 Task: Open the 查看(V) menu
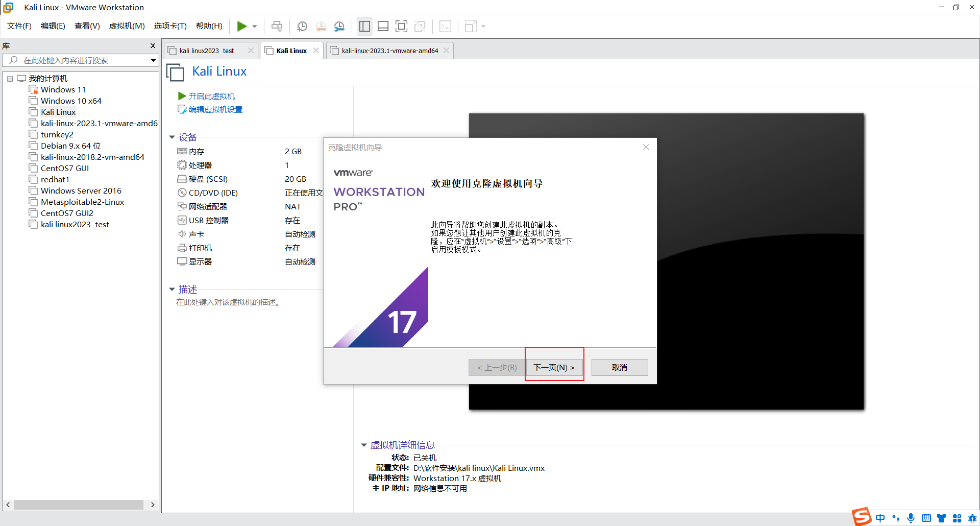click(x=87, y=26)
